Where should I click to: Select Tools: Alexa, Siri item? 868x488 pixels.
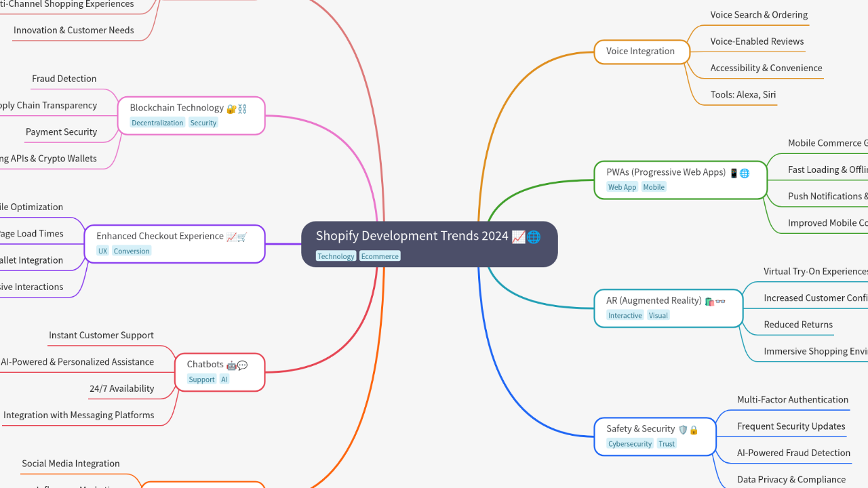pos(743,95)
